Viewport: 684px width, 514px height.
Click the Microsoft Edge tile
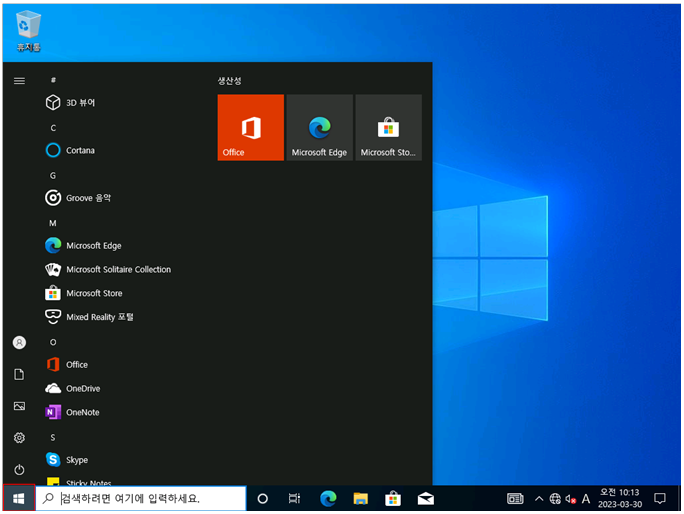click(320, 127)
